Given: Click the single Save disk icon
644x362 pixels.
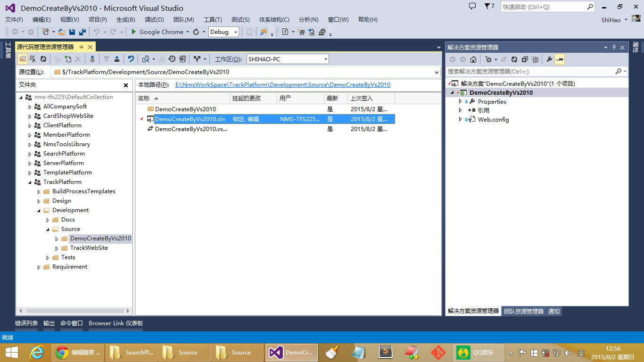Looking at the screenshot, I should (72, 32).
